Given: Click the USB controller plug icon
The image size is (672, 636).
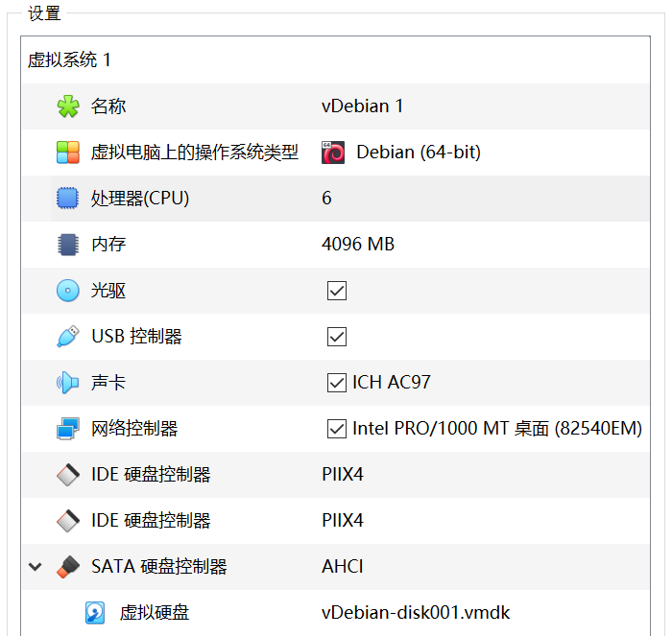Looking at the screenshot, I should 67,337.
